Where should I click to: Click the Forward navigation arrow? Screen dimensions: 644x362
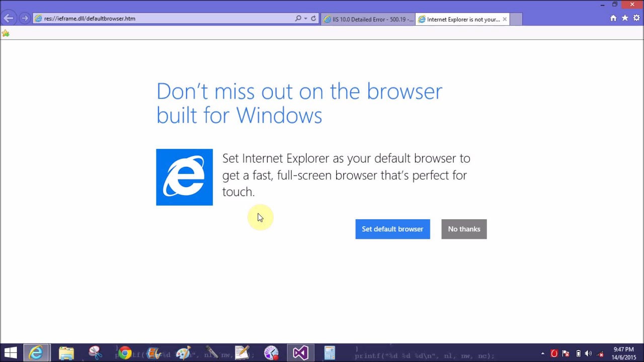click(25, 18)
